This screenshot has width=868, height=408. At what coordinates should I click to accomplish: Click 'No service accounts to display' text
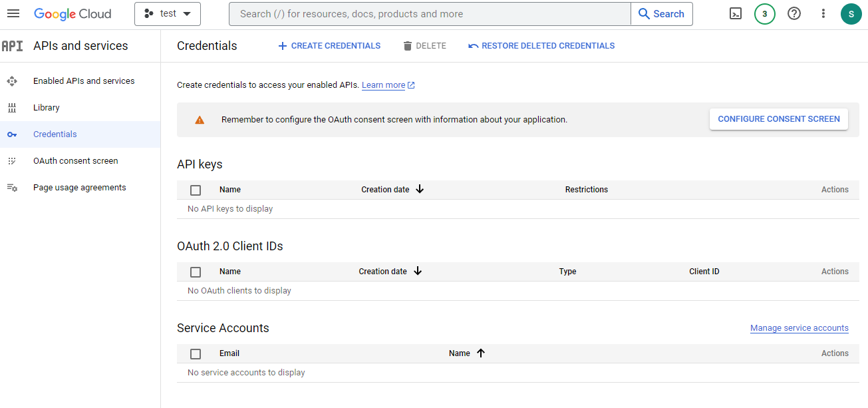pos(246,373)
